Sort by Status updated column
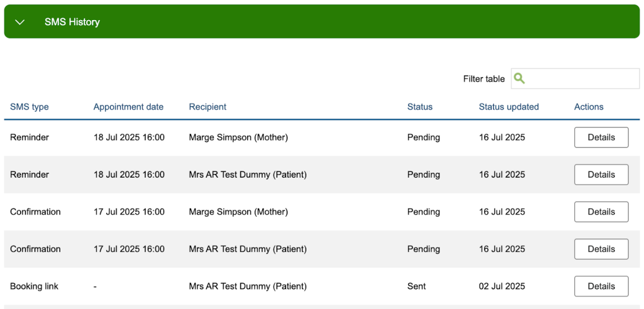Viewport: 644px width, 309px height. (x=508, y=107)
